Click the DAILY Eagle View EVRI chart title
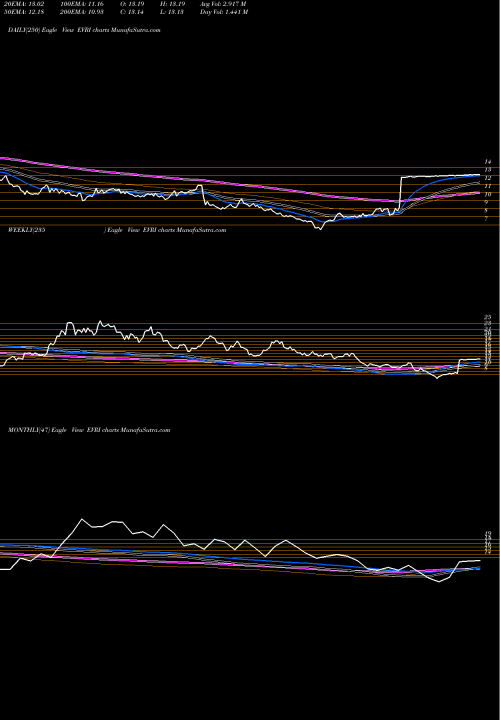 coord(84,30)
